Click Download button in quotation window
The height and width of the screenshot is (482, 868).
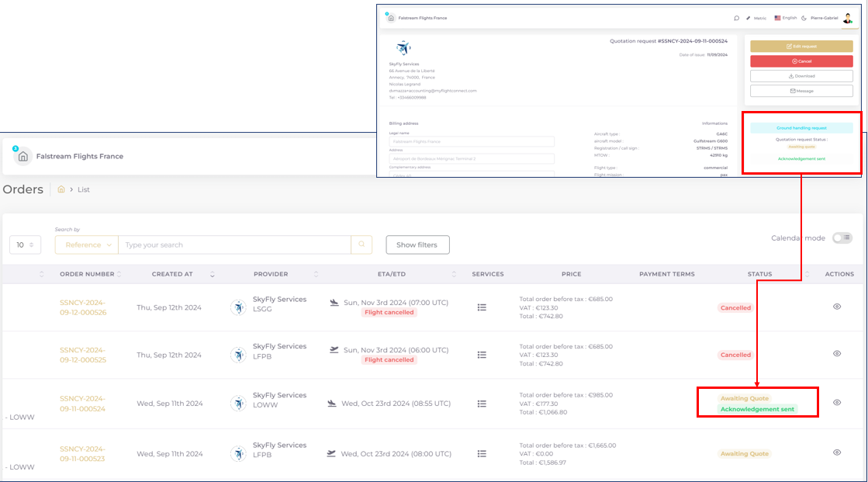point(801,76)
